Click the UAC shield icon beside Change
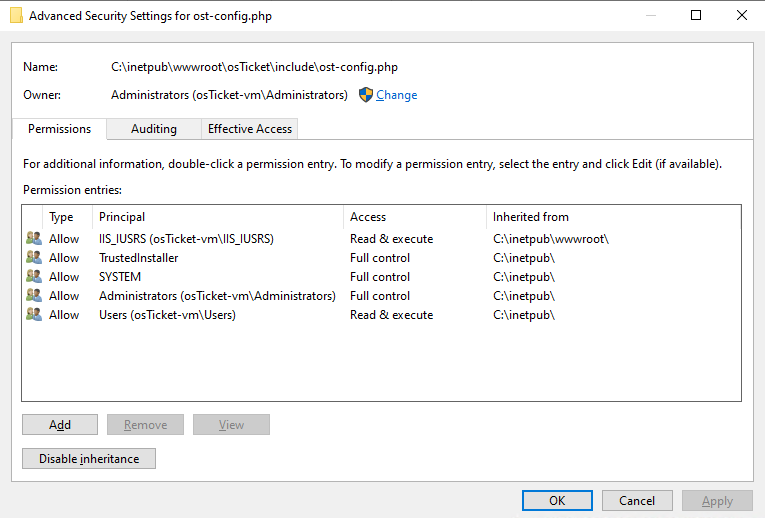This screenshot has width=765, height=518. click(x=365, y=95)
